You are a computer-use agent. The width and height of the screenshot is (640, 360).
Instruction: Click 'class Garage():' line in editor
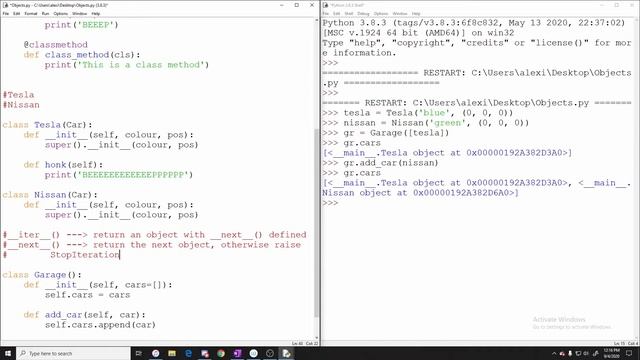click(42, 275)
